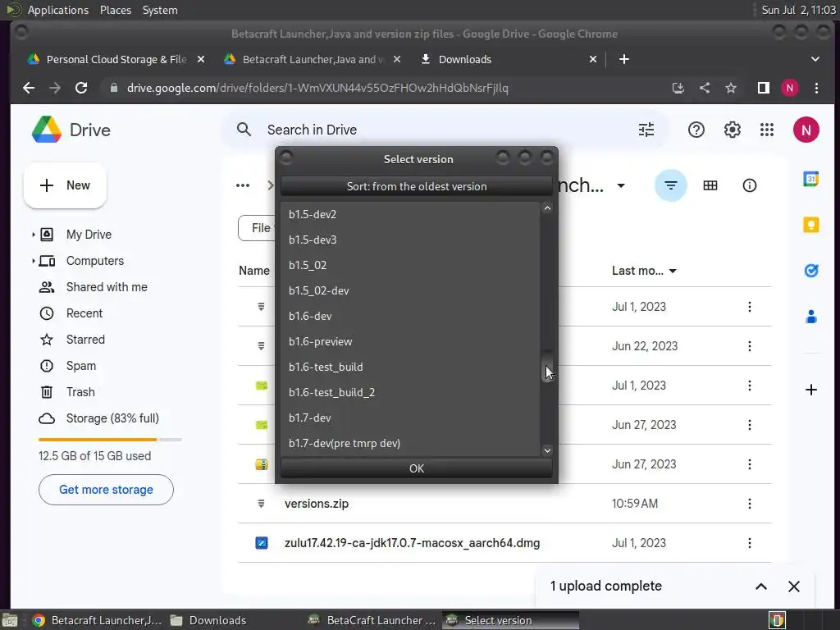The width and height of the screenshot is (840, 630).
Task: Select version b1.7-dev(pre tmrp dev)
Action: 410,443
